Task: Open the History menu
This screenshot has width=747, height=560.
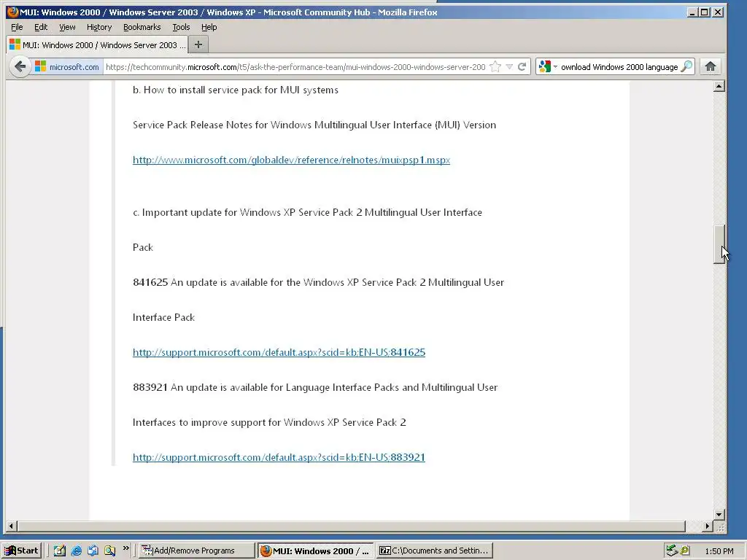Action: coord(99,27)
